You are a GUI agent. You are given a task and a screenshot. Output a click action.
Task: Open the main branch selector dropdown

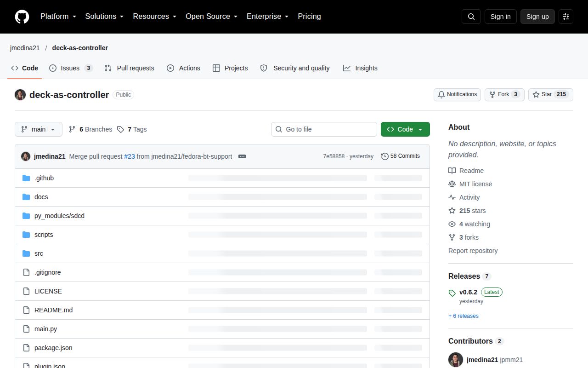click(x=39, y=129)
